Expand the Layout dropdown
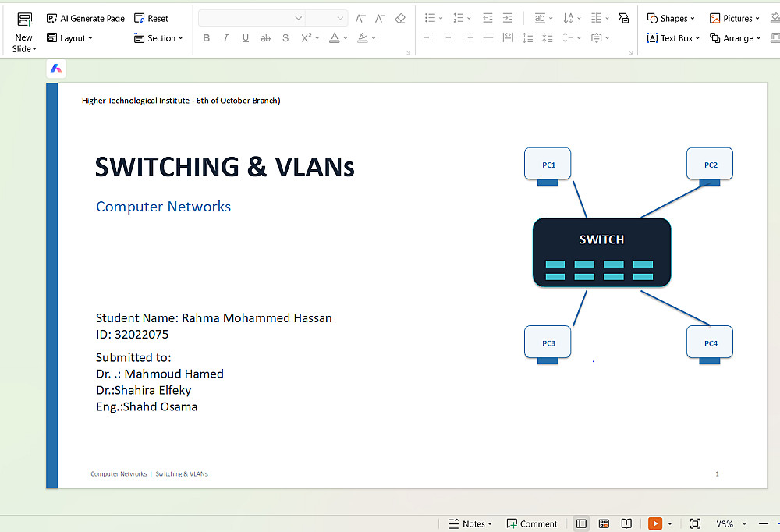The width and height of the screenshot is (780, 532). click(69, 37)
